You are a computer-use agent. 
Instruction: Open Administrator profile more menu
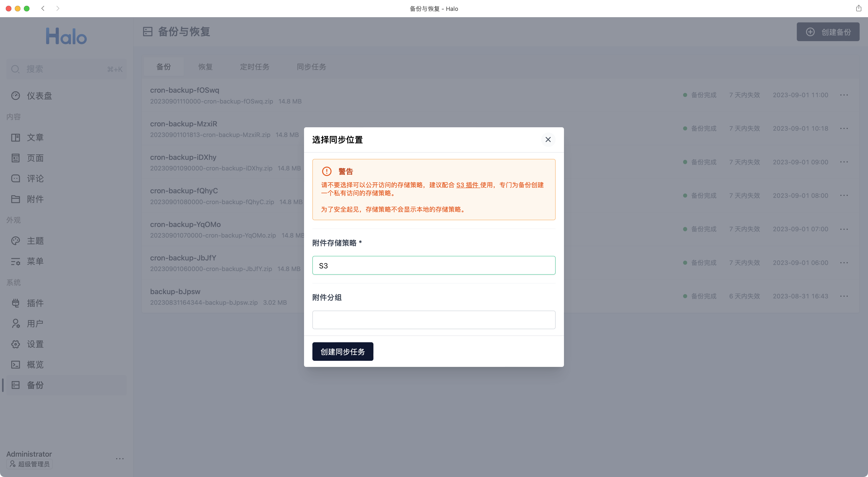[x=120, y=459]
